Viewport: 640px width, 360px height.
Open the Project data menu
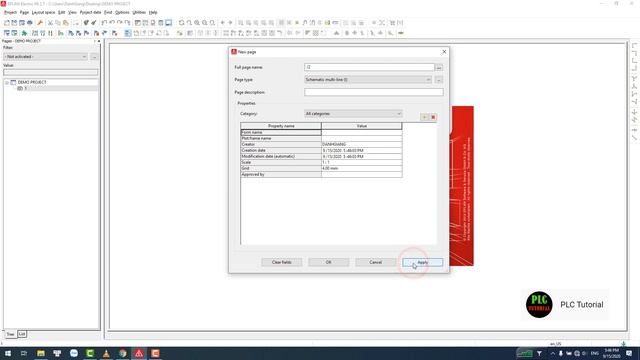point(90,13)
